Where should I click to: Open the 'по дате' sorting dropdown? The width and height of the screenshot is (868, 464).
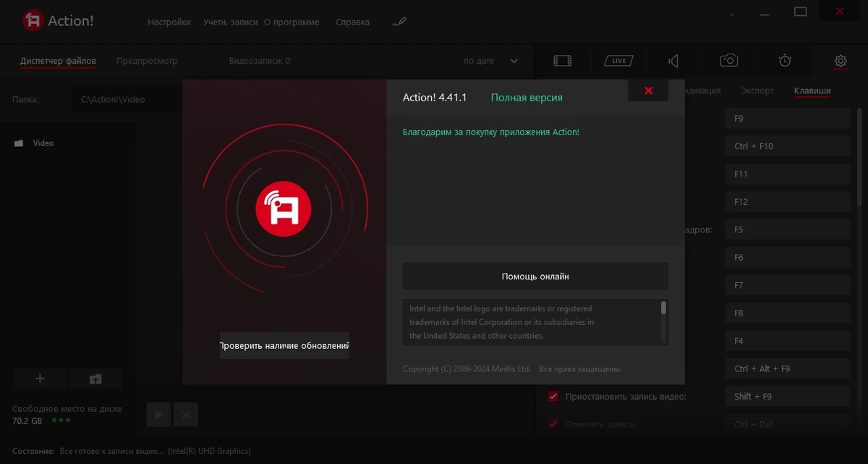point(490,61)
